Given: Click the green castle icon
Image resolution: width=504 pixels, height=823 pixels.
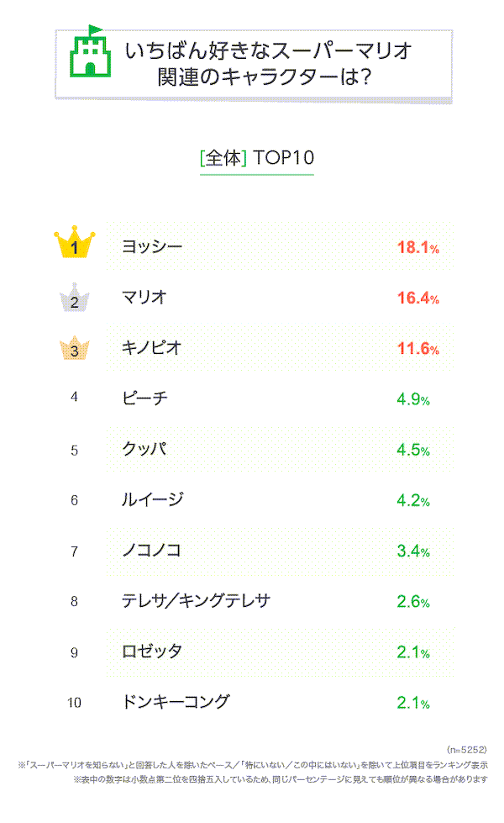Looking at the screenshot, I should point(88,54).
